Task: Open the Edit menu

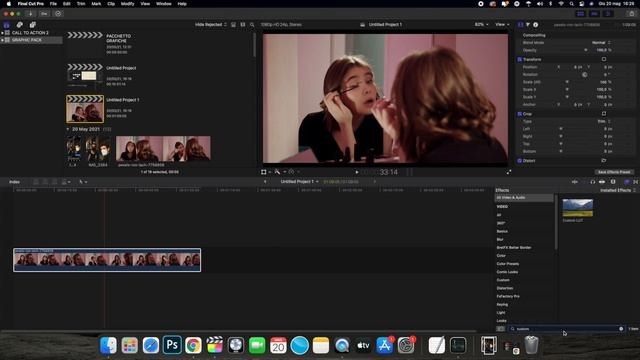Action: pos(67,4)
